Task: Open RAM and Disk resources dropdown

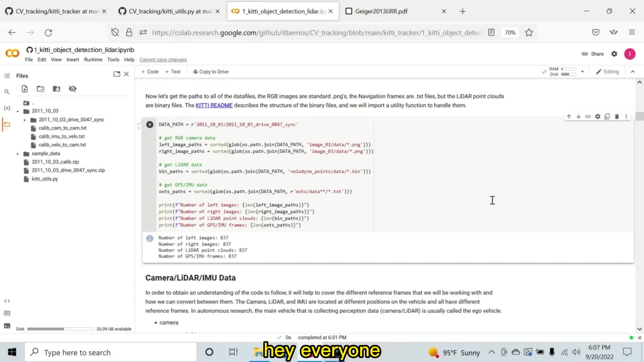Action: click(x=582, y=72)
